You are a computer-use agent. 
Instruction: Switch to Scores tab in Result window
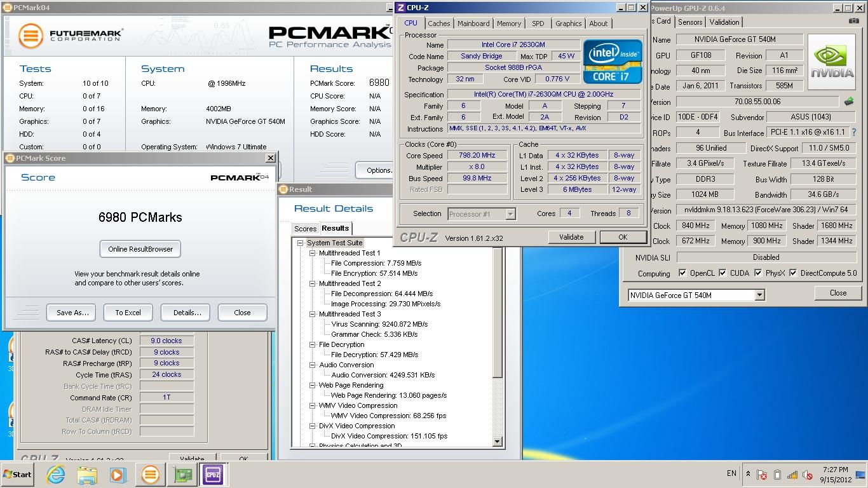[305, 229]
